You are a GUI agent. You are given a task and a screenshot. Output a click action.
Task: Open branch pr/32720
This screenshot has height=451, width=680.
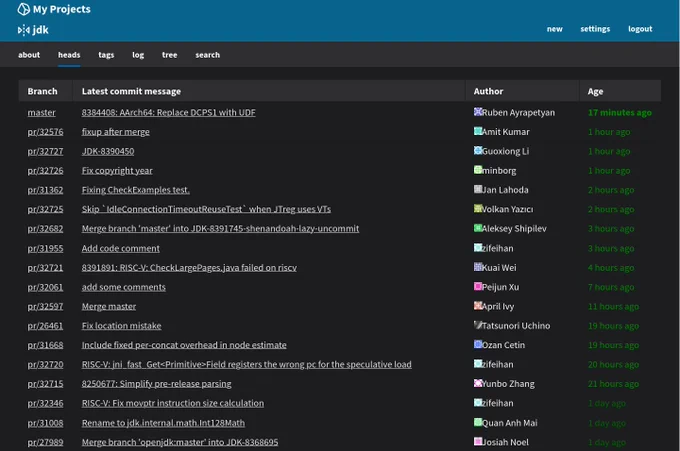point(46,364)
